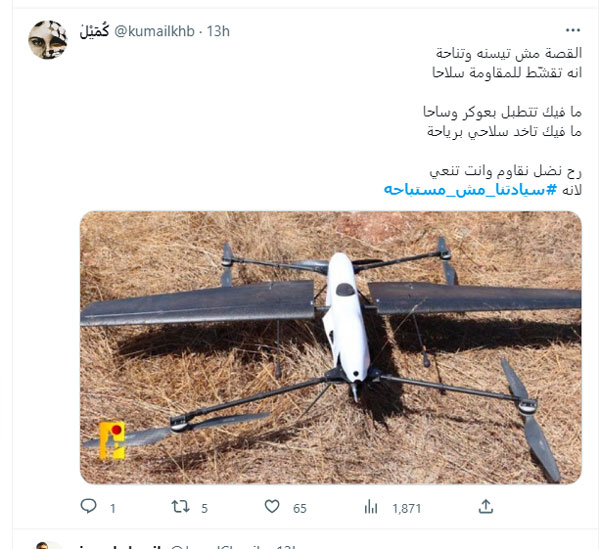Image resolution: width=600 pixels, height=549 pixels.
Task: Click the share upload icon
Action: pos(486,507)
